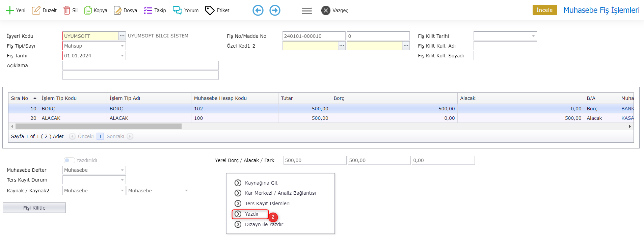Image resolution: width=644 pixels, height=246 pixels.
Task: Click the Kopya copy icon
Action: (88, 10)
